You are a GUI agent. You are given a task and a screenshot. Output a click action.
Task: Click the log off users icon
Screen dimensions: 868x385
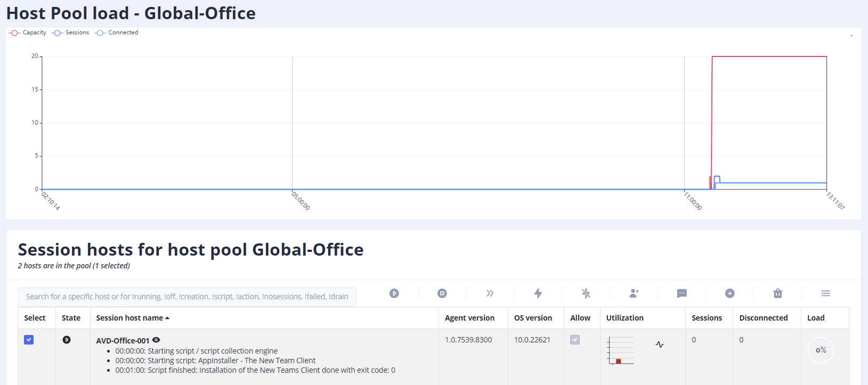[634, 293]
